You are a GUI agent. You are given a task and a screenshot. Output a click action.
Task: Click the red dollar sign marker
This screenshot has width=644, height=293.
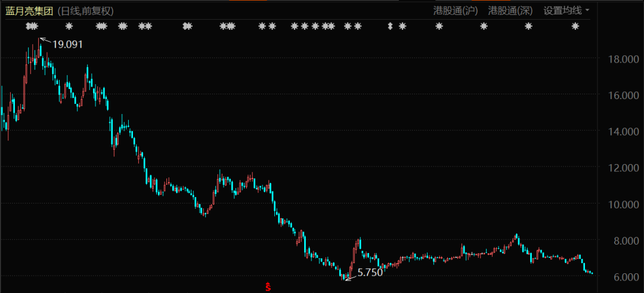click(x=268, y=287)
